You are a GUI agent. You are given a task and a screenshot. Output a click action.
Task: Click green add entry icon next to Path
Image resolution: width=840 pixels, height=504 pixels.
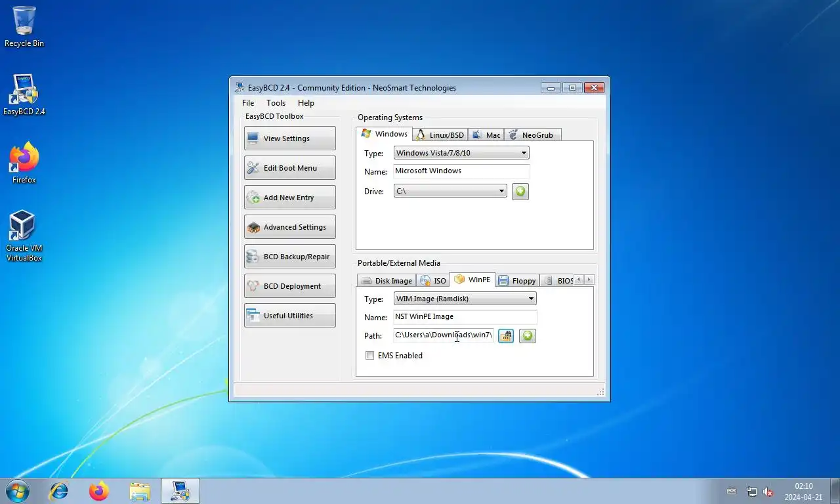[528, 336]
